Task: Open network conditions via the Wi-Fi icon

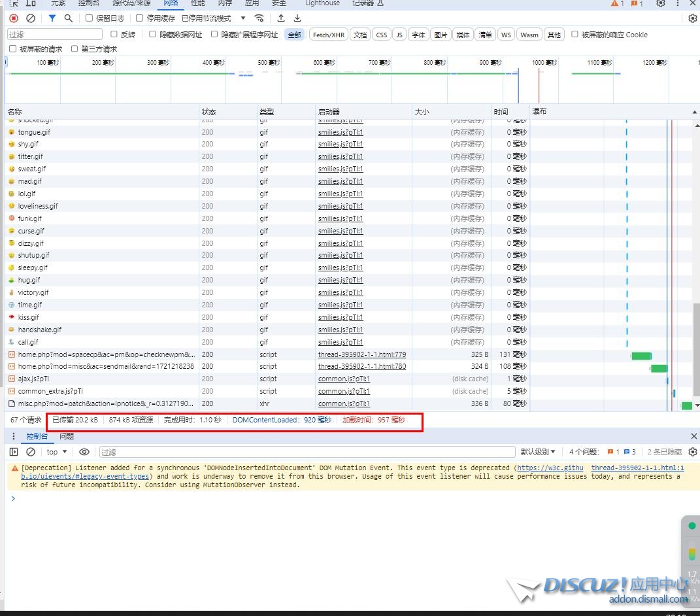Action: [259, 18]
